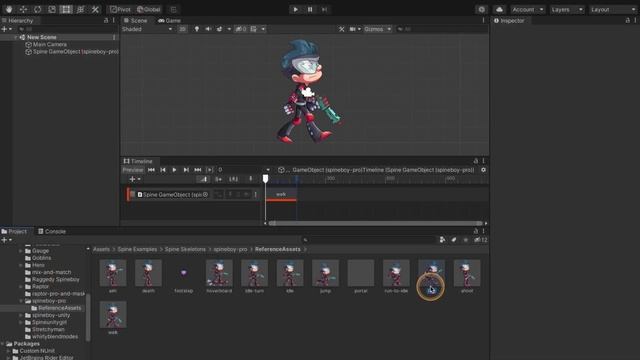Play the Timeline
640x360 pixels.
[x=174, y=170]
